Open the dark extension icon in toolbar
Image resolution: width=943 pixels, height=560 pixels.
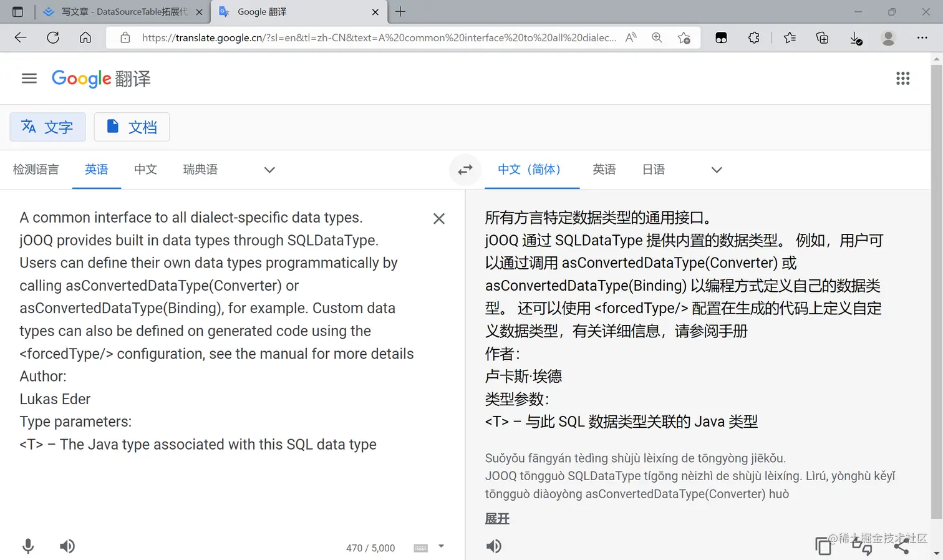[721, 37]
